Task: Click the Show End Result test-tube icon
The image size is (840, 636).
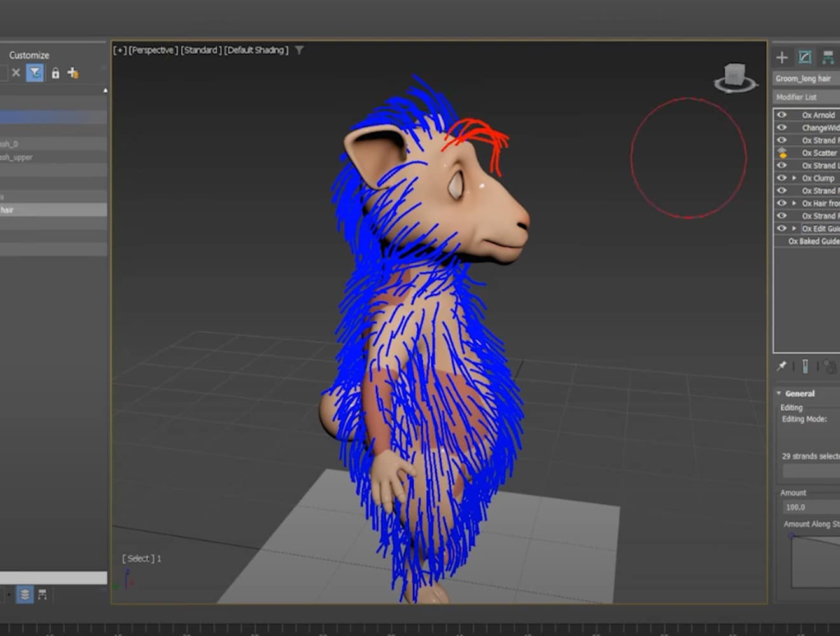Action: pyautogui.click(x=805, y=366)
